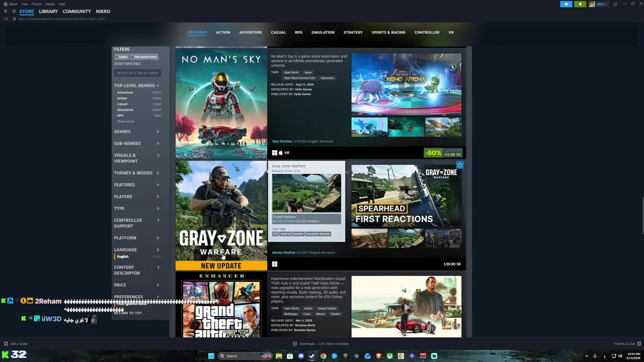Click the Windows platform icon under Gray Zone Warfare

275,264
